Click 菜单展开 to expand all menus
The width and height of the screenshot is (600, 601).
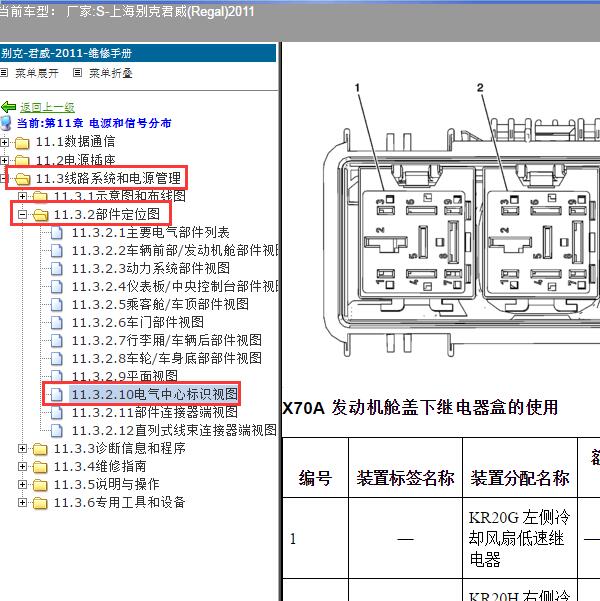coord(37,73)
